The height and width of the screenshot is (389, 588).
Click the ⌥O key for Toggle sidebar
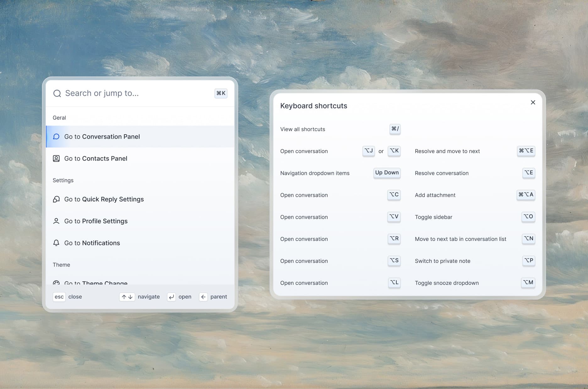point(528,217)
